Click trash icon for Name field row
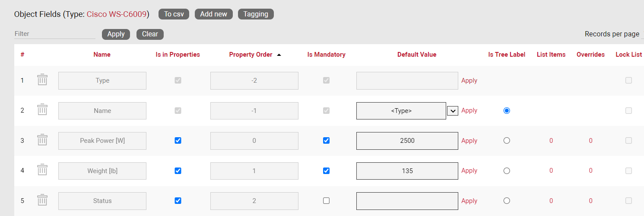This screenshot has height=216, width=644. [x=42, y=110]
